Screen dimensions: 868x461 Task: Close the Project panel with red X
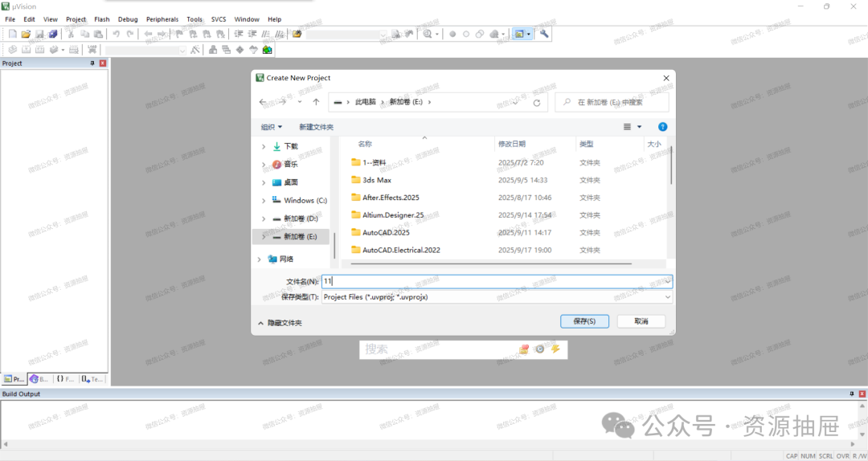point(102,63)
